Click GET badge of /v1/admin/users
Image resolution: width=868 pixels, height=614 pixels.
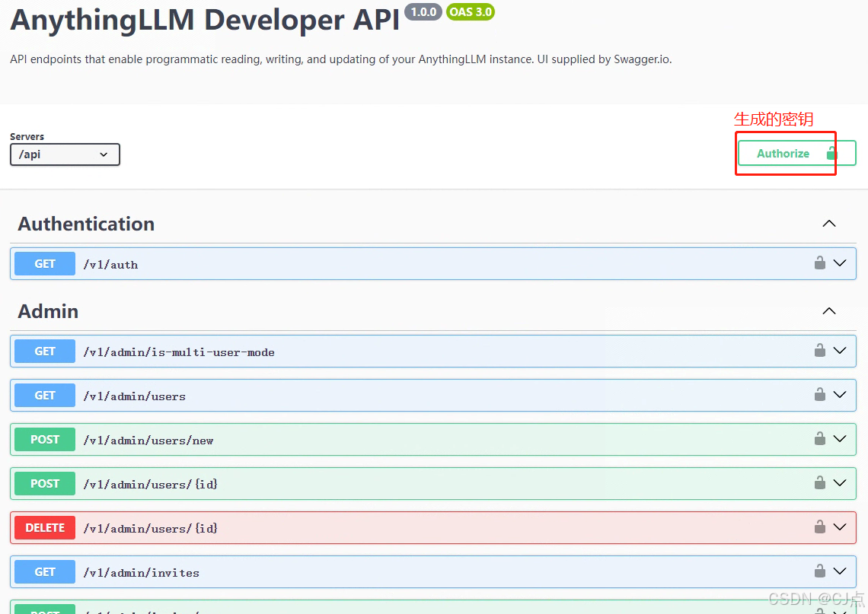pyautogui.click(x=45, y=396)
